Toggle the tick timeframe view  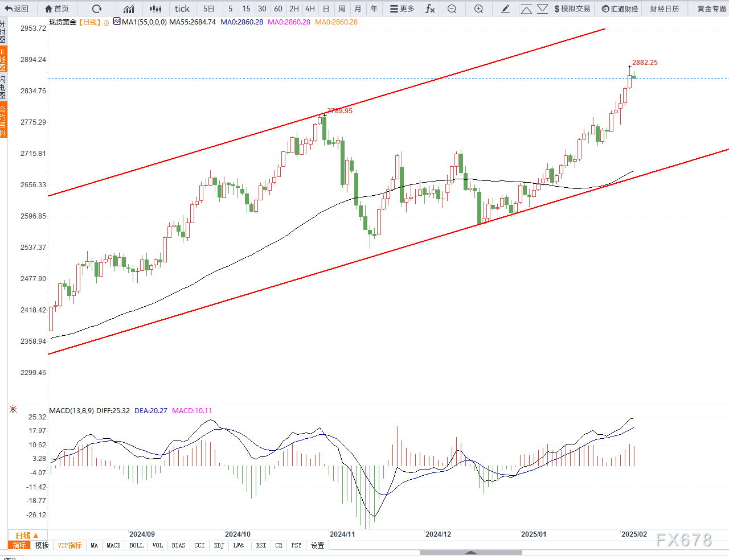coord(182,9)
